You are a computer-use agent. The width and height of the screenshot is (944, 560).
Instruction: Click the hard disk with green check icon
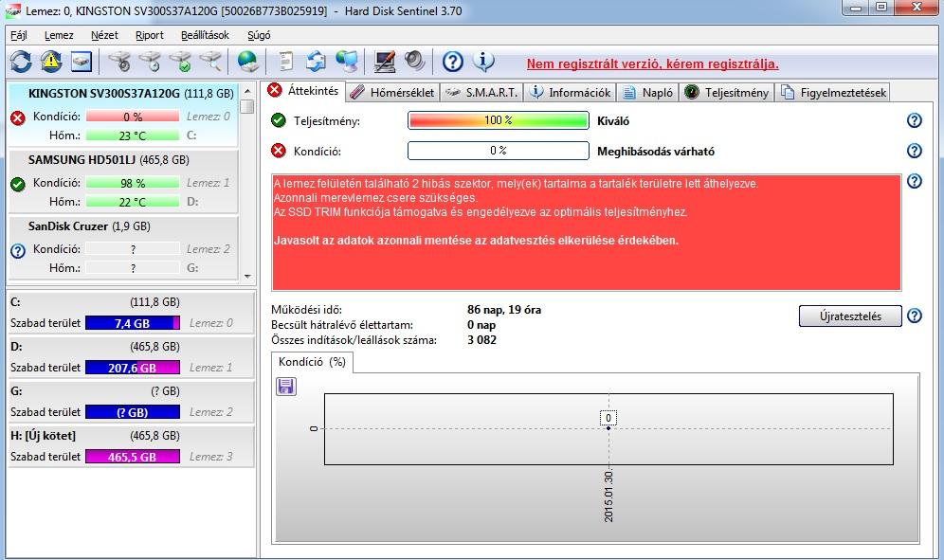pyautogui.click(x=180, y=62)
